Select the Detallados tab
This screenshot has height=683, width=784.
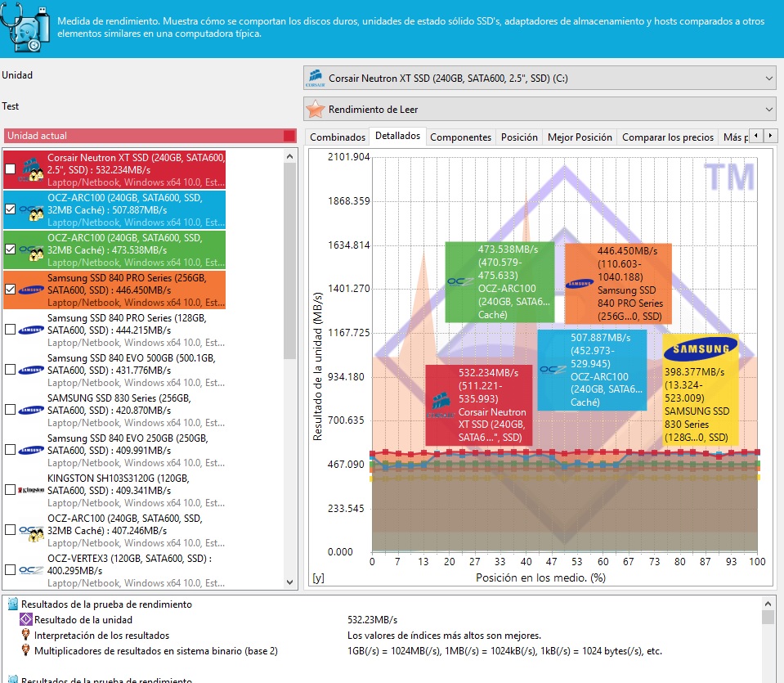click(397, 136)
